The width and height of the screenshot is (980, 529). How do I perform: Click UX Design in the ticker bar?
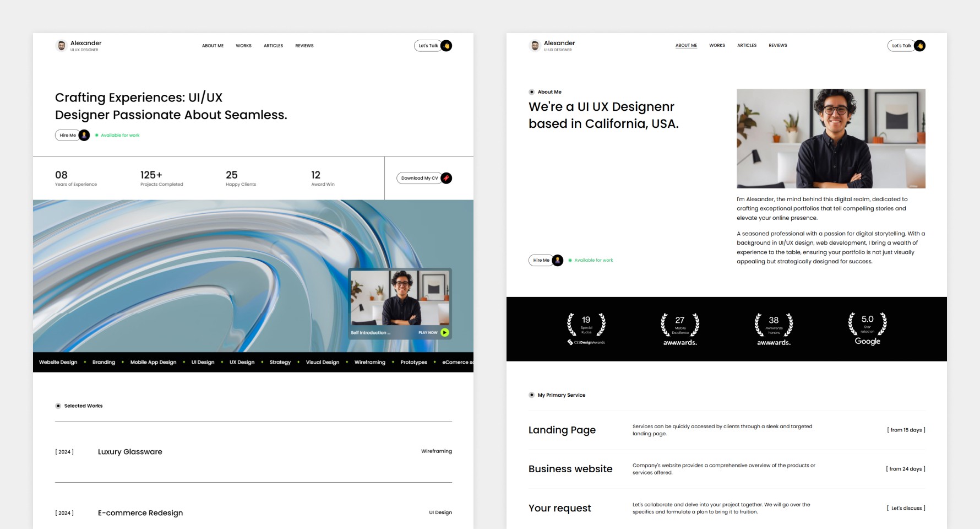tap(242, 362)
